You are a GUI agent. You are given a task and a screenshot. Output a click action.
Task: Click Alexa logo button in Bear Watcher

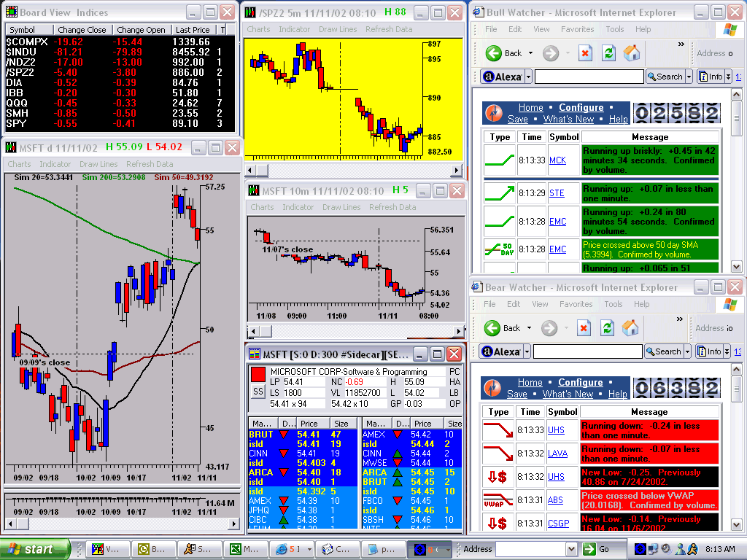coord(501,351)
